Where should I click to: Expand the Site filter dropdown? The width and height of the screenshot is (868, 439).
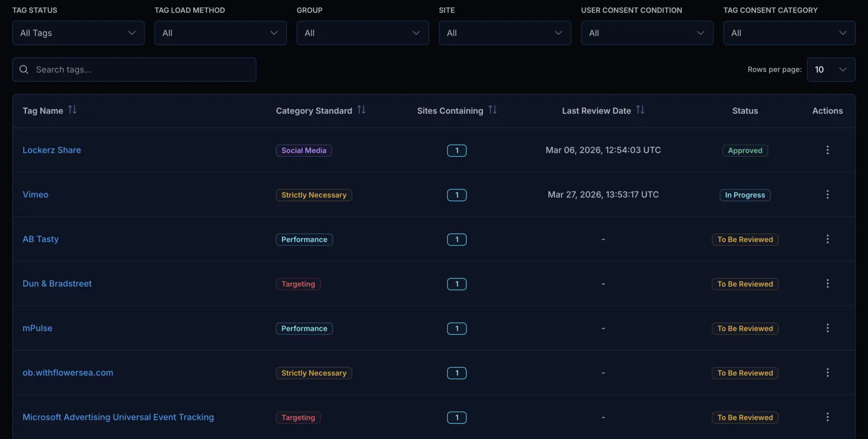(505, 33)
